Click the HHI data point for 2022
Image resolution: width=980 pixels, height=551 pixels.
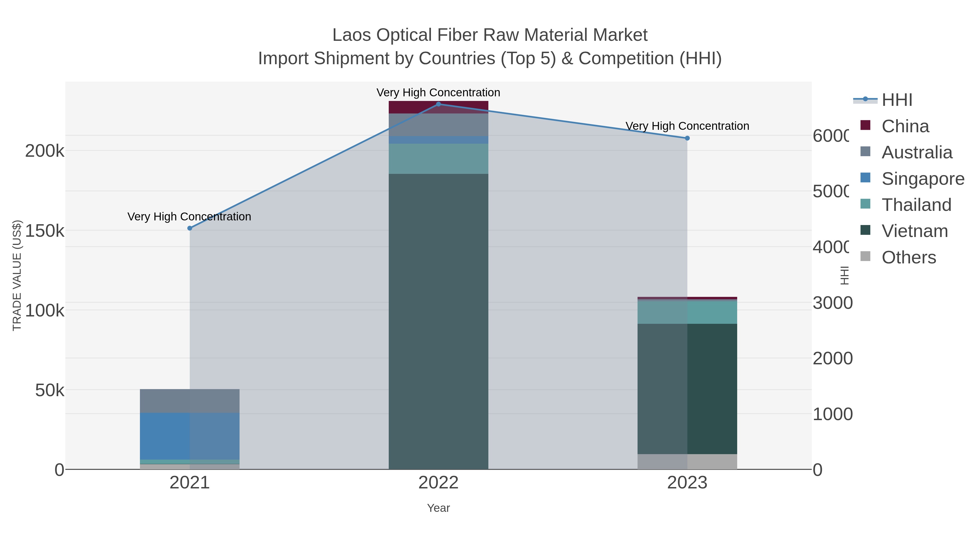[x=438, y=104]
